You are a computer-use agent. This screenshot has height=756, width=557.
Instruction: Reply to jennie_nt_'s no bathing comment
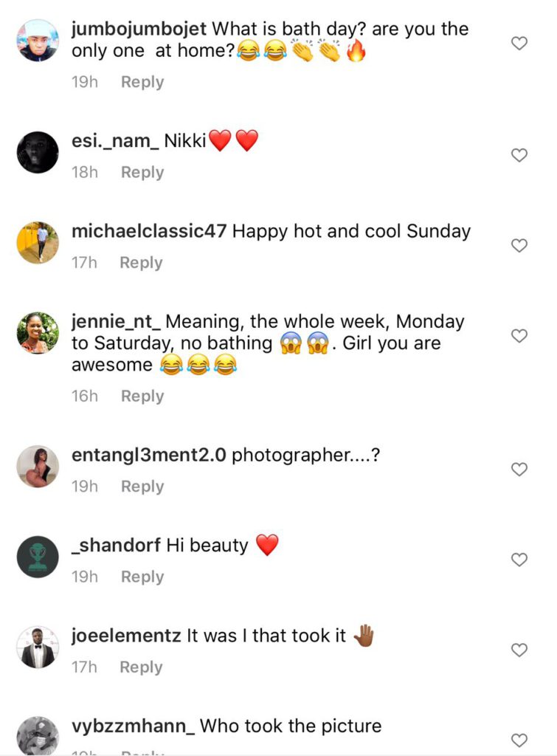coord(142,396)
